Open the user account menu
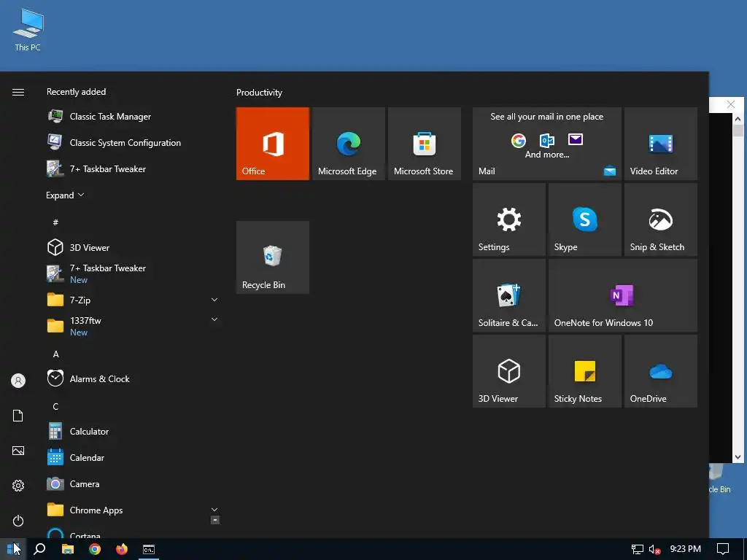 (x=18, y=381)
